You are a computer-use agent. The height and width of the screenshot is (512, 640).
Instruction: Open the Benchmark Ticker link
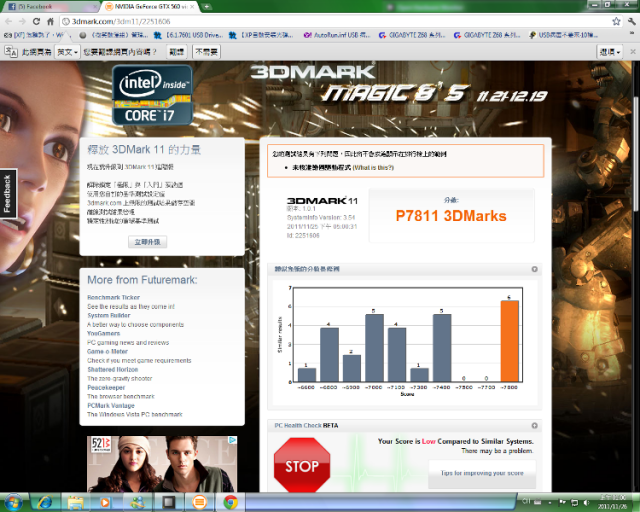[113, 297]
